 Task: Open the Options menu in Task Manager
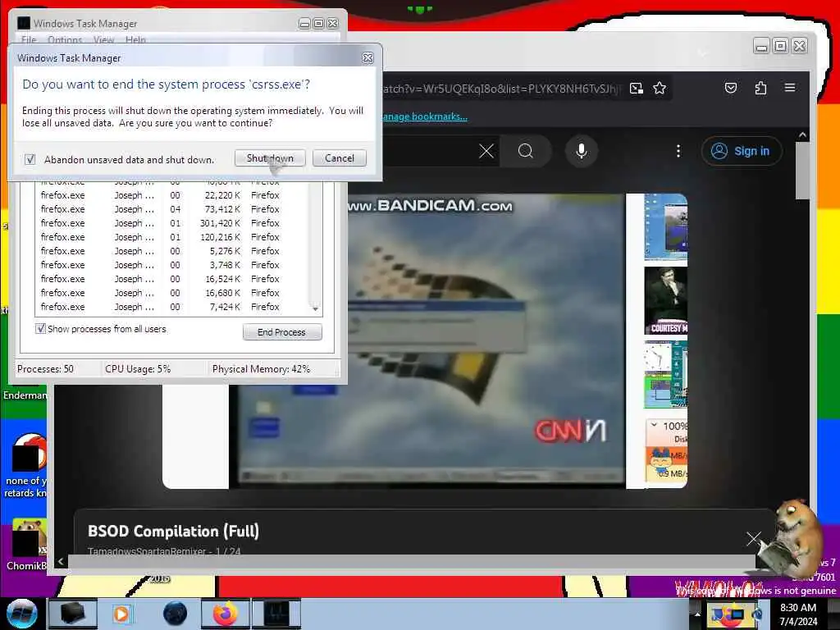[x=65, y=39]
